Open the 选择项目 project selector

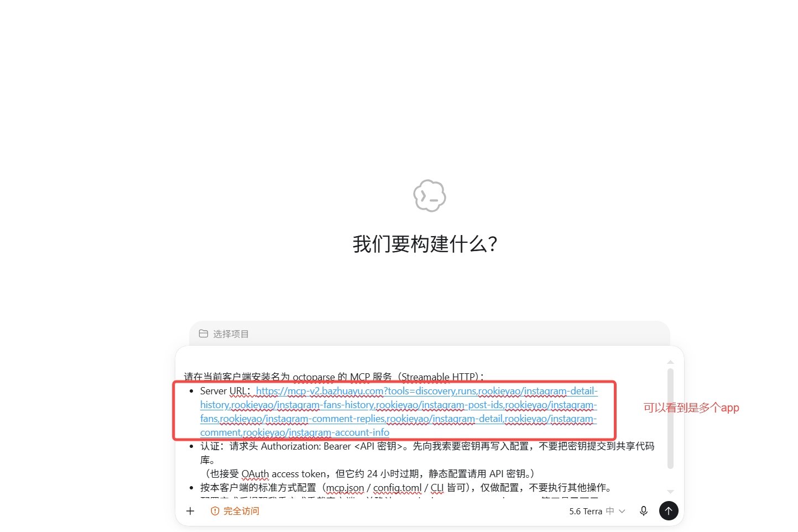[224, 334]
